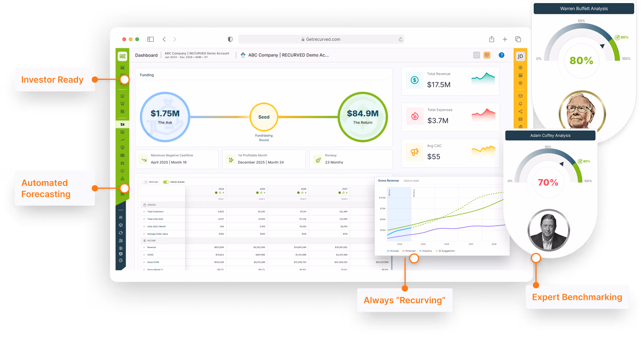Open the team people icon in the green sidebar
Screen dimensions: 644x337
pos(122,163)
